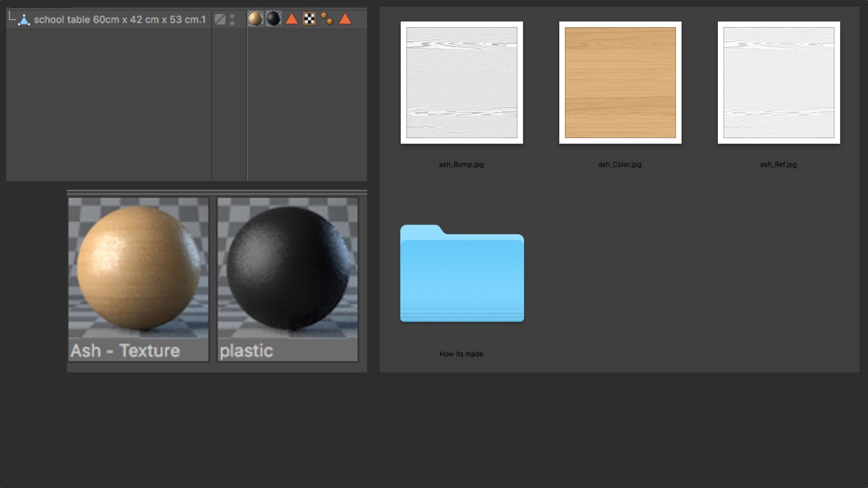Open the How its made folder
868x488 pixels.
point(462,274)
